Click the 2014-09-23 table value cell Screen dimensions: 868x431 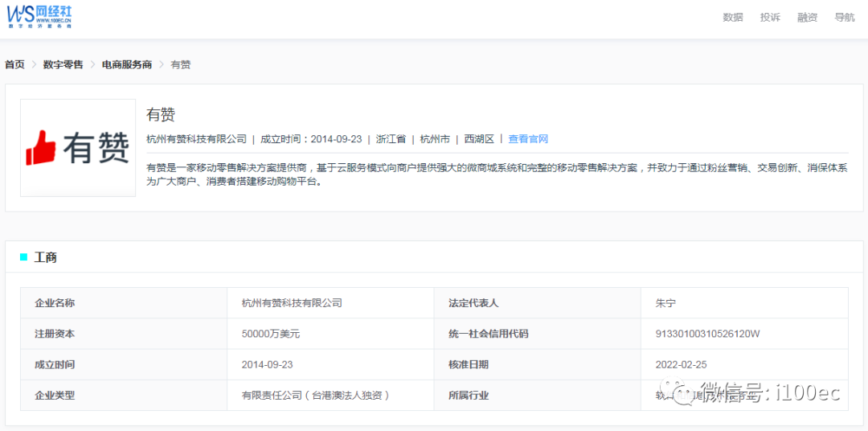click(x=330, y=364)
